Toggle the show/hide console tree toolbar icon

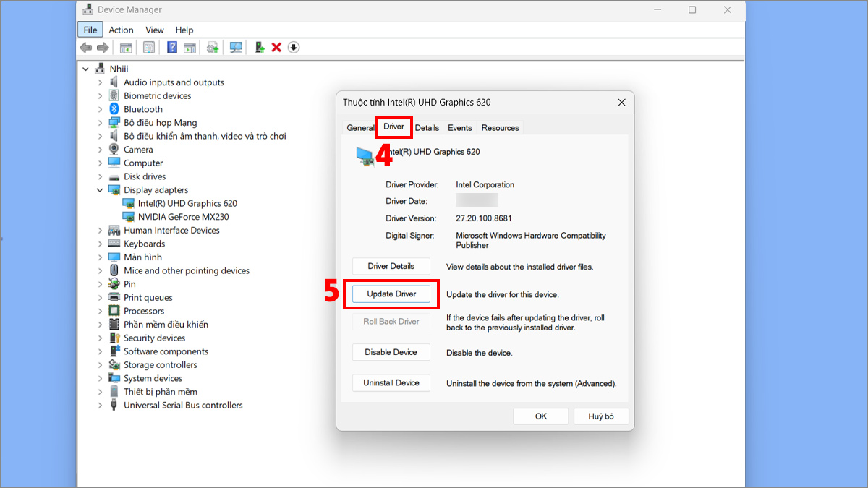click(x=126, y=48)
